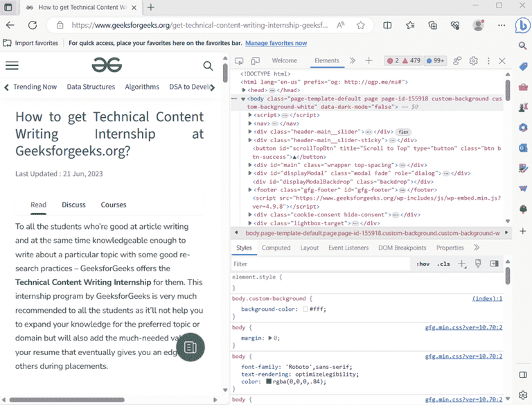Open the rgba color swatch
The height and width of the screenshot is (405, 532).
coord(269,381)
